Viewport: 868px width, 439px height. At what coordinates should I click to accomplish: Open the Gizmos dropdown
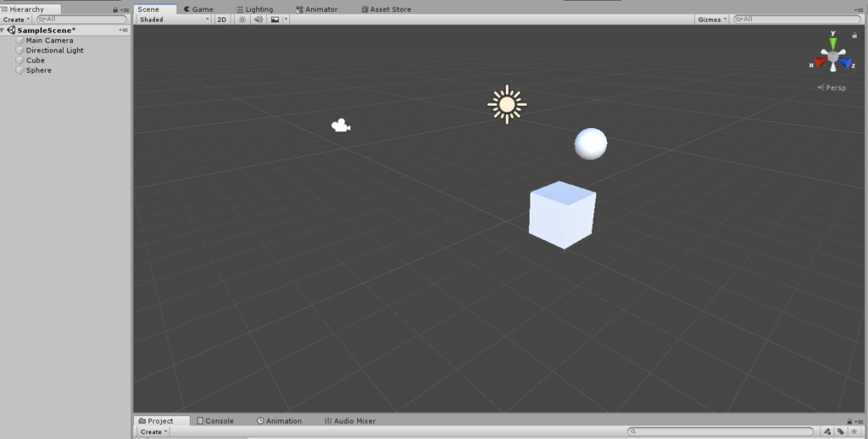point(712,19)
